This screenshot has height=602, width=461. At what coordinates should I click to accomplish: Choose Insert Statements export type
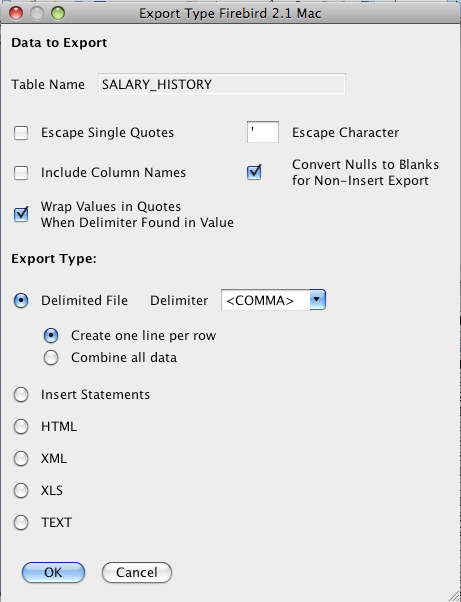tap(21, 395)
